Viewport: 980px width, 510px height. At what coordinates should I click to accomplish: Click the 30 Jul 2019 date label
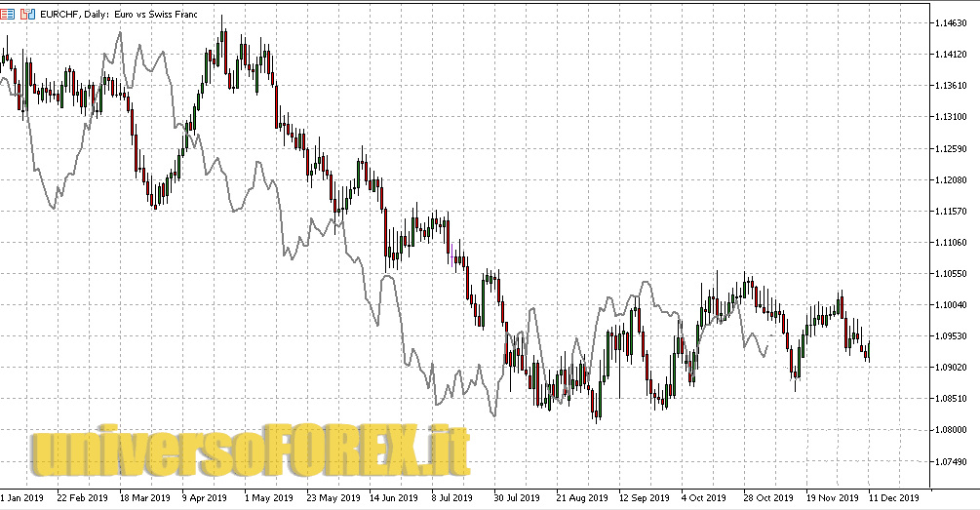[518, 496]
